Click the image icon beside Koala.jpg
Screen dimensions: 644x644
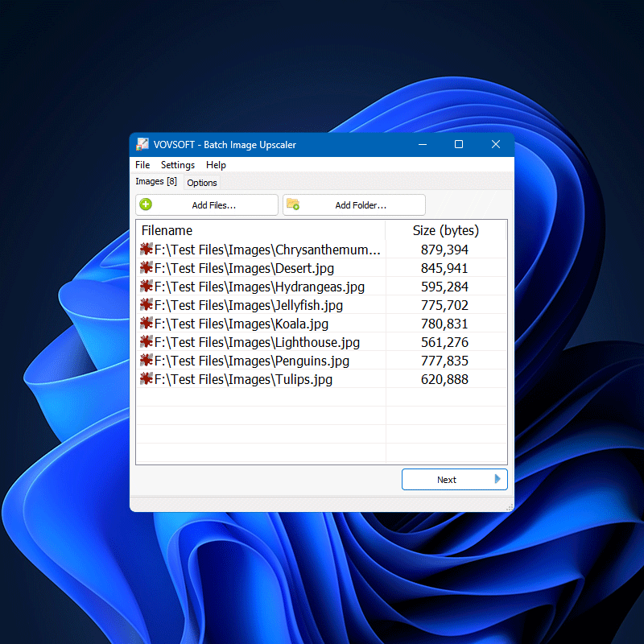click(147, 324)
